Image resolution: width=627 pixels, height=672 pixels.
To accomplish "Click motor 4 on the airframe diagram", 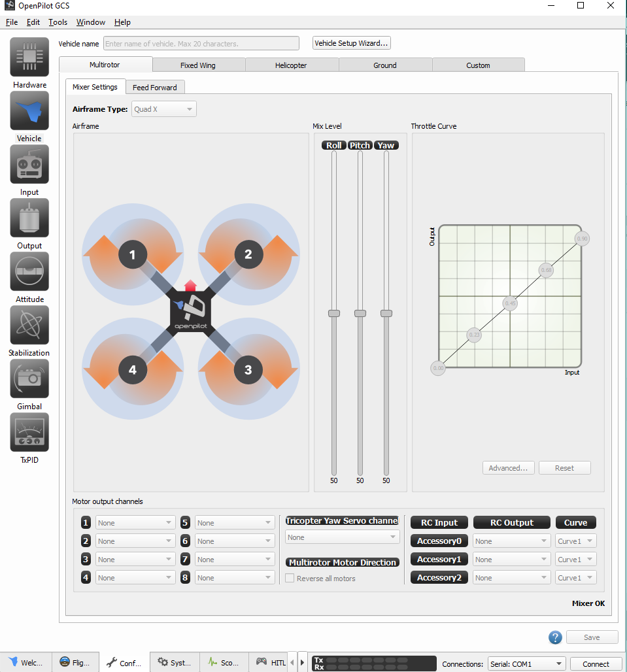I will click(133, 370).
